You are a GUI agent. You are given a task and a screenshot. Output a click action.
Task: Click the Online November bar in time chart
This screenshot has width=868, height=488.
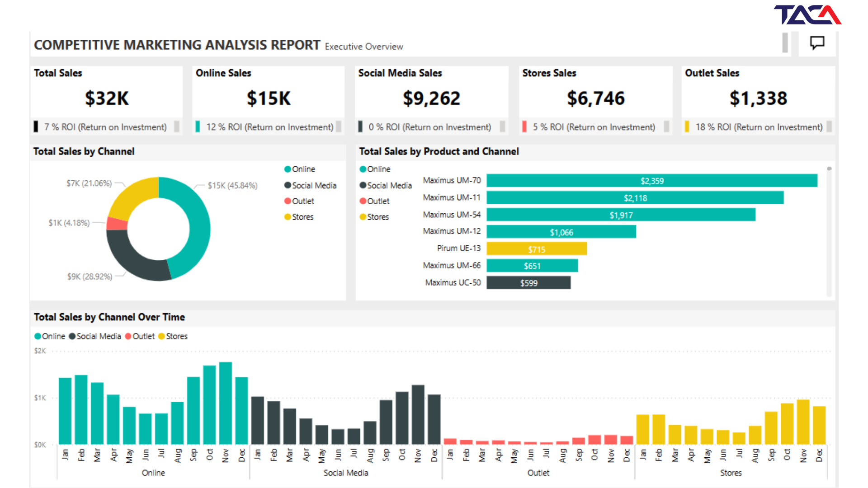226,403
